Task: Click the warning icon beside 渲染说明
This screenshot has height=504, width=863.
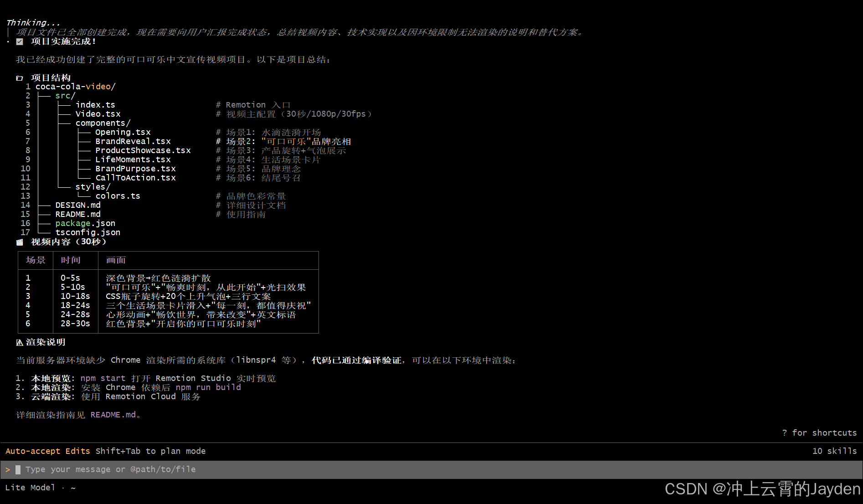Action: coord(20,342)
